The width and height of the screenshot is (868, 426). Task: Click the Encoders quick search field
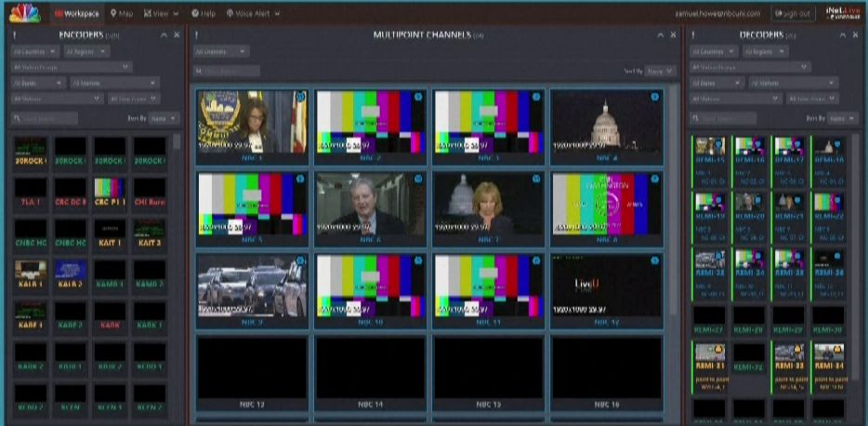click(45, 118)
